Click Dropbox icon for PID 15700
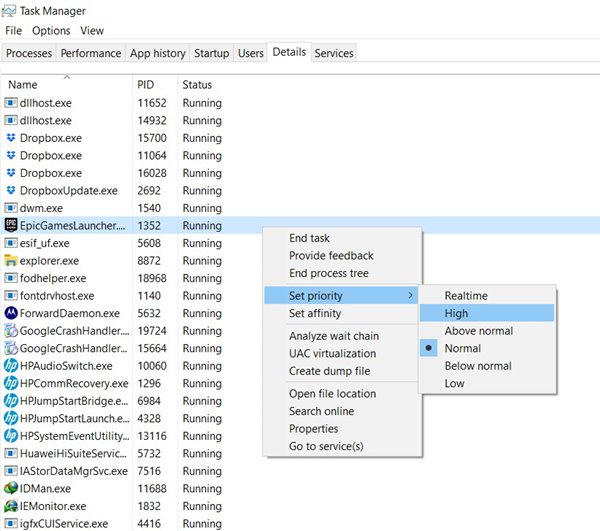This screenshot has height=531, width=600. pyautogui.click(x=11, y=137)
